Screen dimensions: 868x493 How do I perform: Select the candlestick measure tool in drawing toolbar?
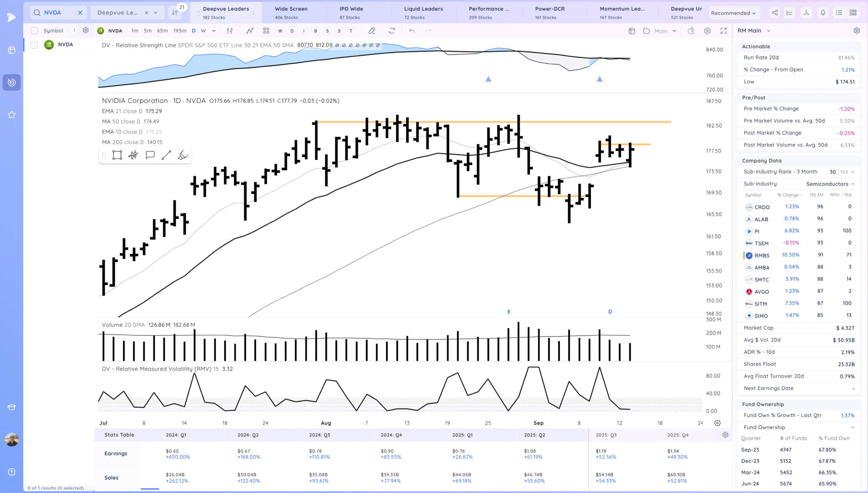tap(134, 155)
